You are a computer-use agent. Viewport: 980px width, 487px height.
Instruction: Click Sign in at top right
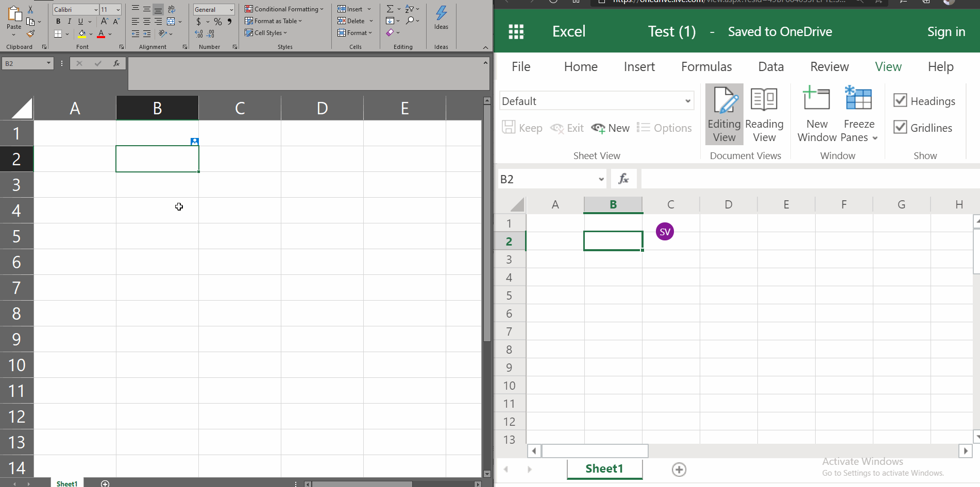(x=946, y=32)
